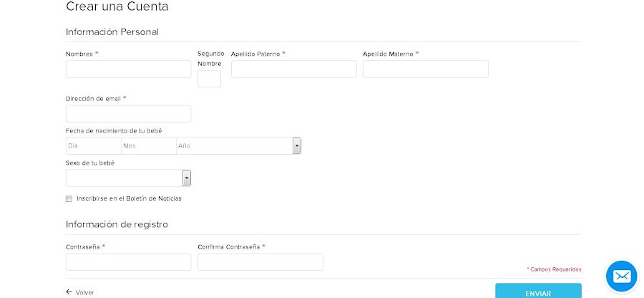Open the 'Sexo de tu bebé' select box
The image size is (644, 298).
point(124,178)
